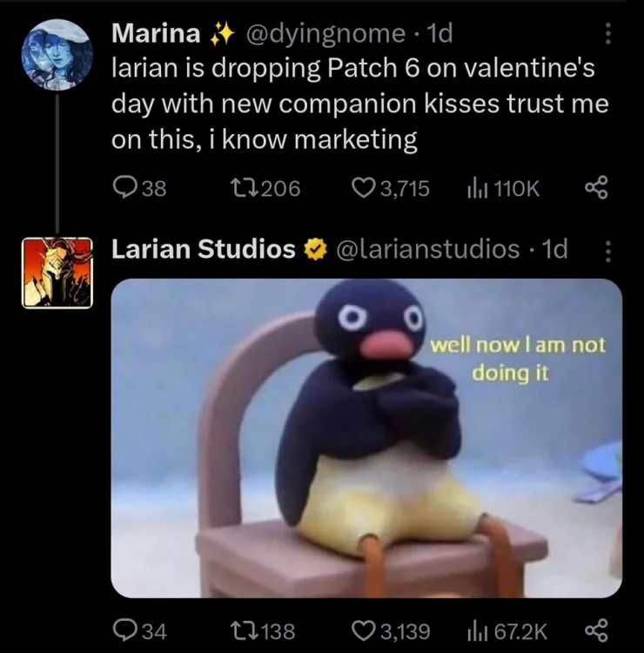The image size is (644, 653).
Task: Click the @dyingnome handle
Action: pyautogui.click(x=326, y=34)
